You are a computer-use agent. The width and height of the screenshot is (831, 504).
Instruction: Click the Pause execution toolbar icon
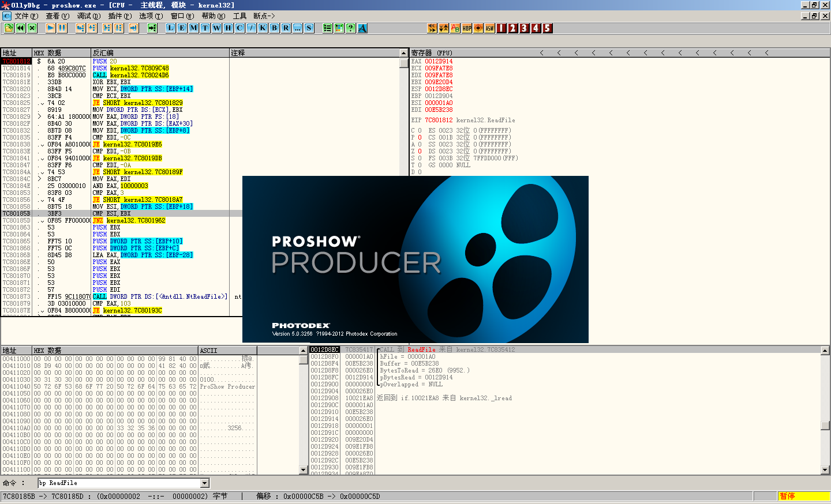(x=62, y=28)
